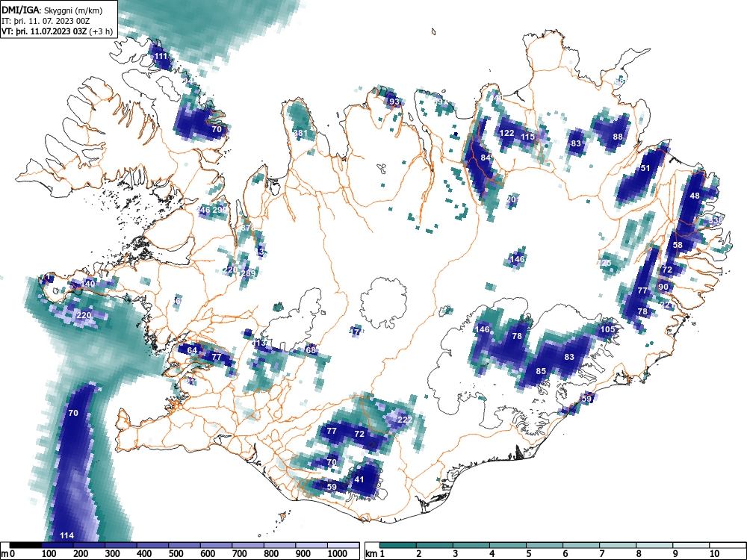The image size is (747, 560).
Task: Click the '48' value near the east coast
Action: pyautogui.click(x=695, y=196)
